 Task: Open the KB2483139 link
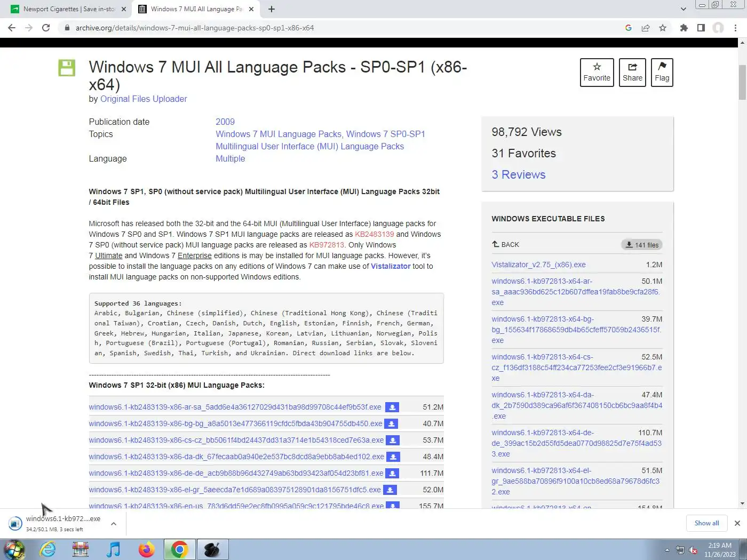coord(375,234)
